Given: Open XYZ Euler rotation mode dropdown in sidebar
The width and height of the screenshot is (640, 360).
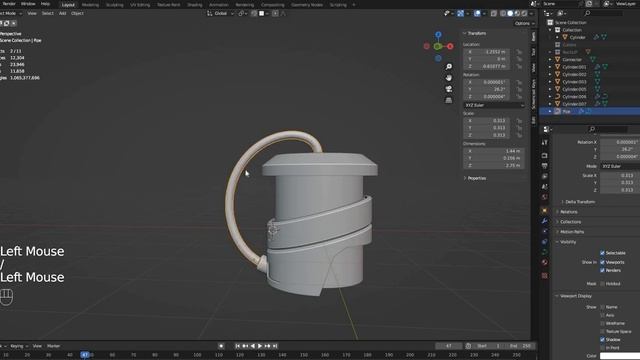Looking at the screenshot, I should [x=494, y=105].
